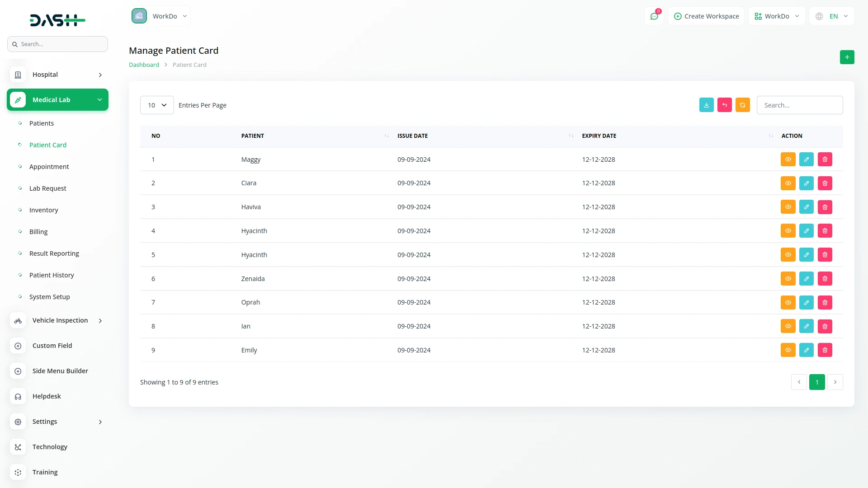This screenshot has width=868, height=488.
Task: Edit Ciara's patient card with pencil icon
Action: coord(806,183)
